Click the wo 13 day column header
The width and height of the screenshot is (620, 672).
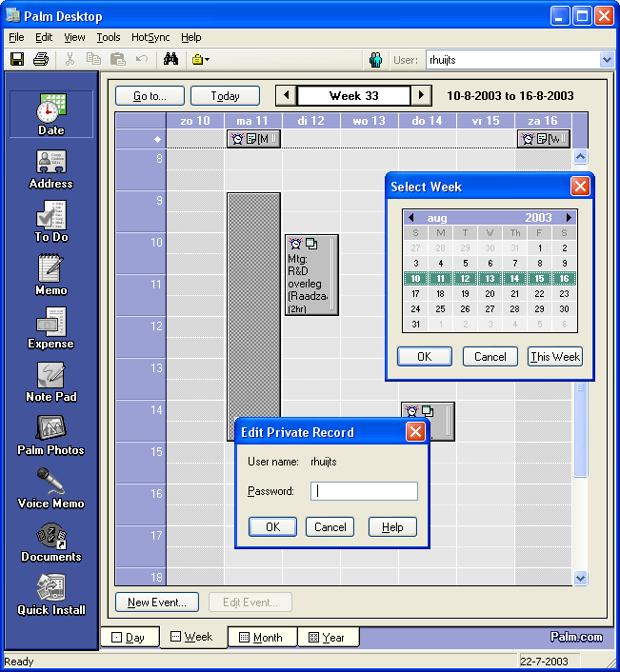370,121
